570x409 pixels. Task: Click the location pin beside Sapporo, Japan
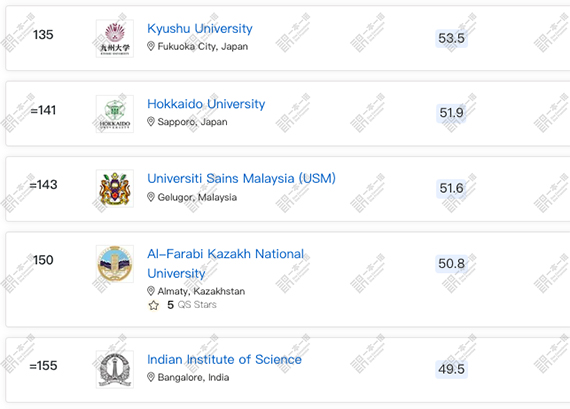click(151, 122)
